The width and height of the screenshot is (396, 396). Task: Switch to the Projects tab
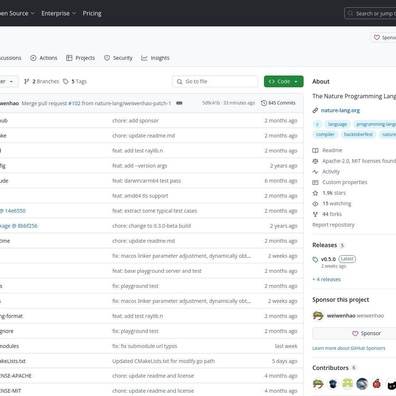[x=80, y=58]
